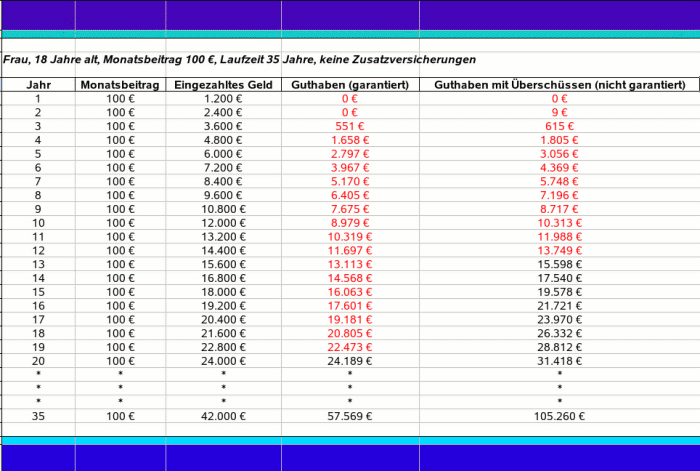Click the red value 5.170 €

tap(350, 182)
